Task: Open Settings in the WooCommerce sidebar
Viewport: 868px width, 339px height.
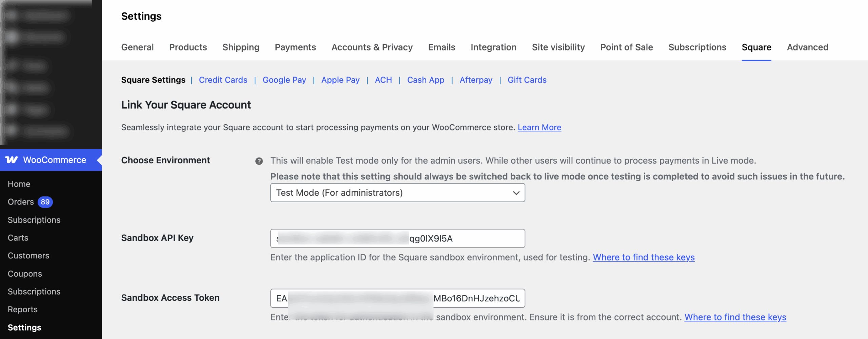Action: (24, 327)
